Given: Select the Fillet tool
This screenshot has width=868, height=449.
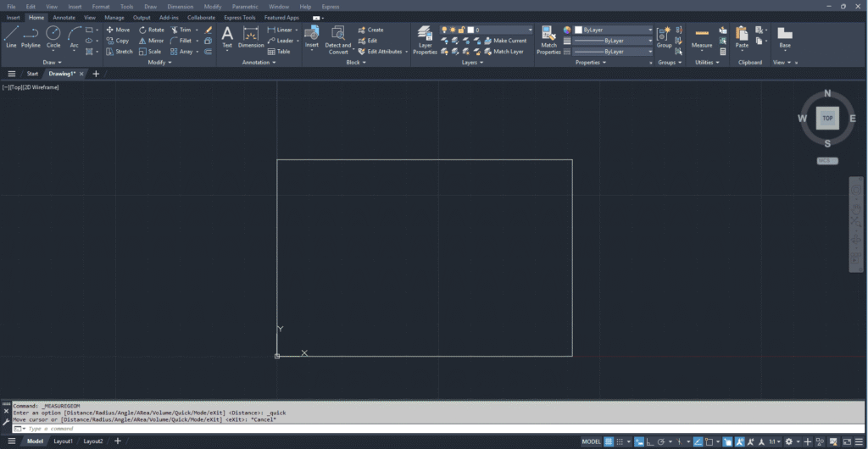Looking at the screenshot, I should pos(181,41).
